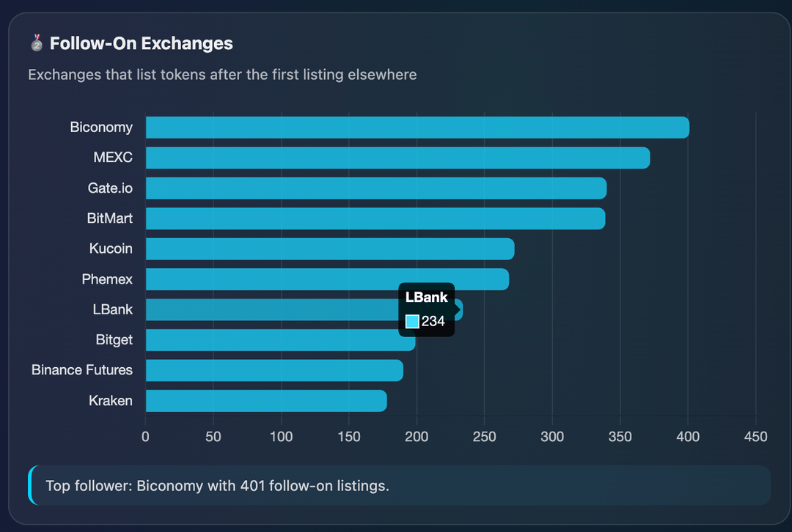This screenshot has width=792, height=532.
Task: Click the Biconomy bar in the chart
Action: coord(417,128)
